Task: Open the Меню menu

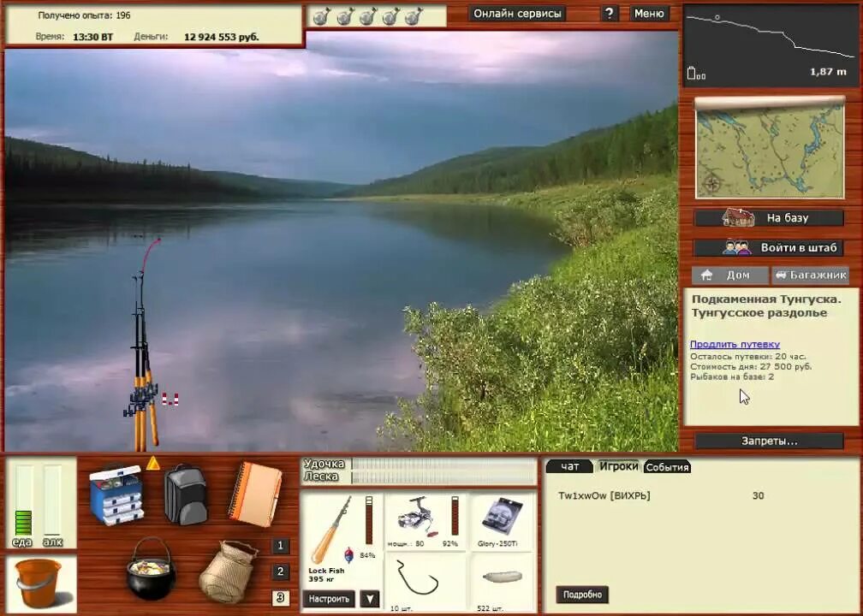Action: (649, 13)
